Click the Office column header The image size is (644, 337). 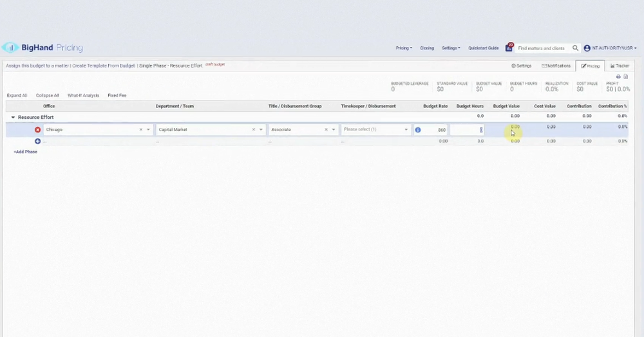click(49, 106)
